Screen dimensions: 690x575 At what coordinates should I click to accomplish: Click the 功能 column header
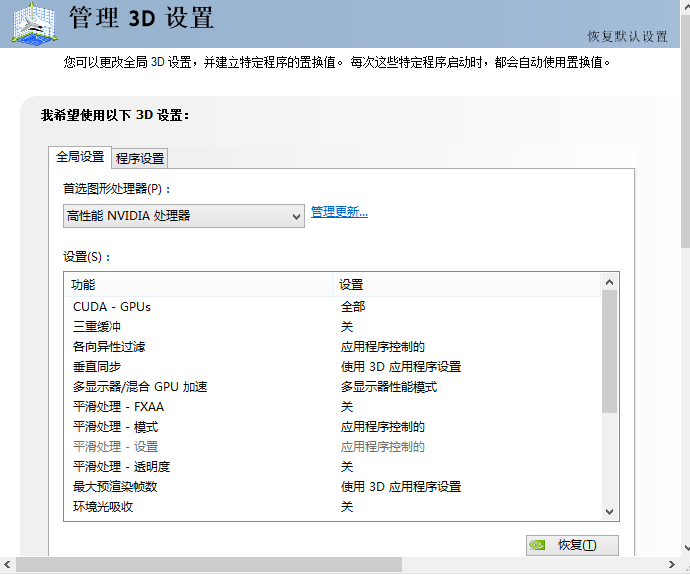click(x=198, y=285)
